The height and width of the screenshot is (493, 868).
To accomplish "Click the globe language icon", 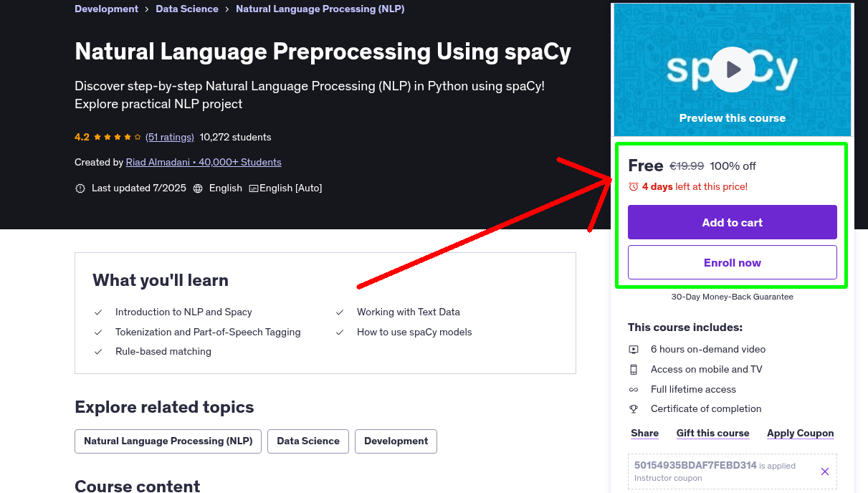I will [x=198, y=188].
